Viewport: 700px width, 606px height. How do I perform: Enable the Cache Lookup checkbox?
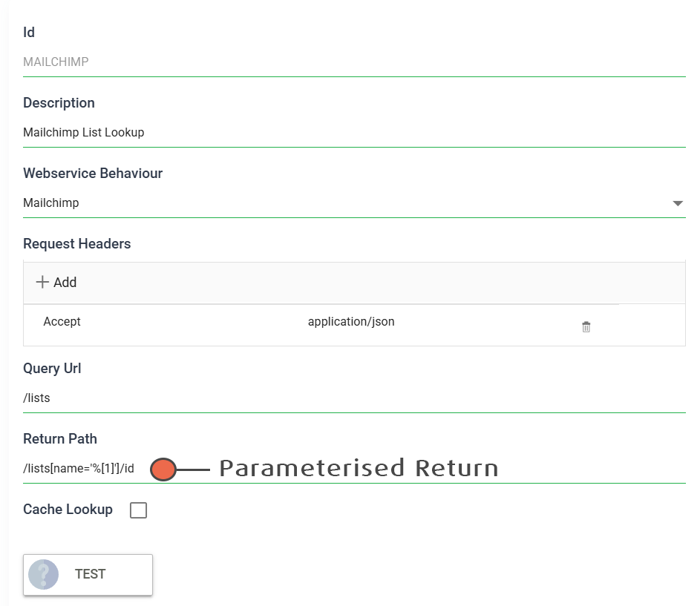pos(138,510)
